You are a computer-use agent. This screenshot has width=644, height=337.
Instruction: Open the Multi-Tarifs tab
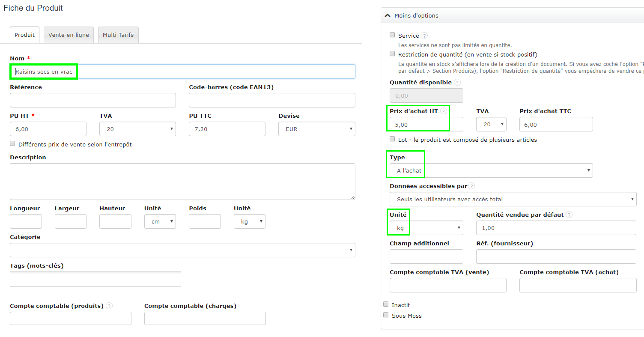118,35
